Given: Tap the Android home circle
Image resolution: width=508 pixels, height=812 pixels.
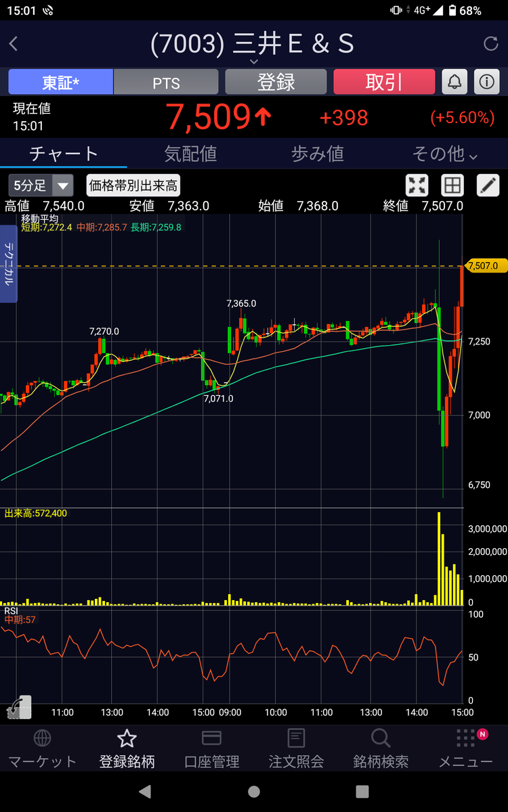Looking at the screenshot, I should point(254,792).
